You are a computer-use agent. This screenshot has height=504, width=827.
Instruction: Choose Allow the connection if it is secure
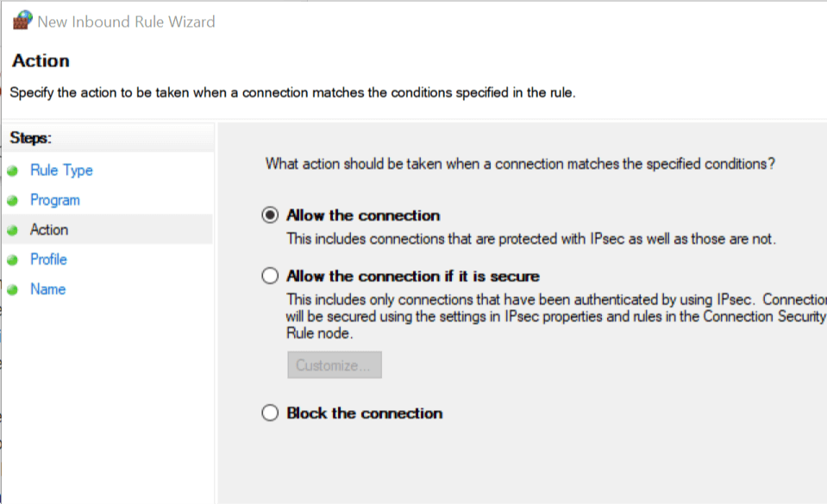click(271, 276)
